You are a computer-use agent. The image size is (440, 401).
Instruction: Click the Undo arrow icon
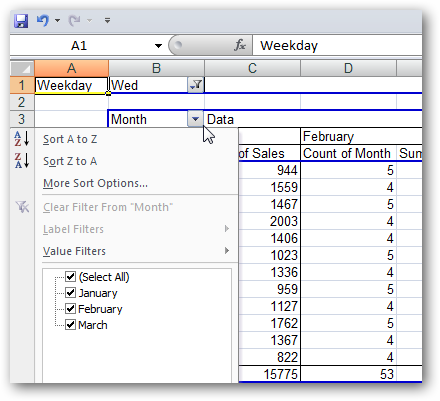coord(43,21)
